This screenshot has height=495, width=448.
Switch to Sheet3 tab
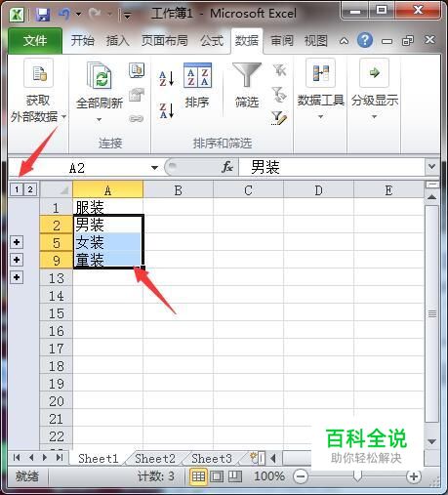(212, 458)
